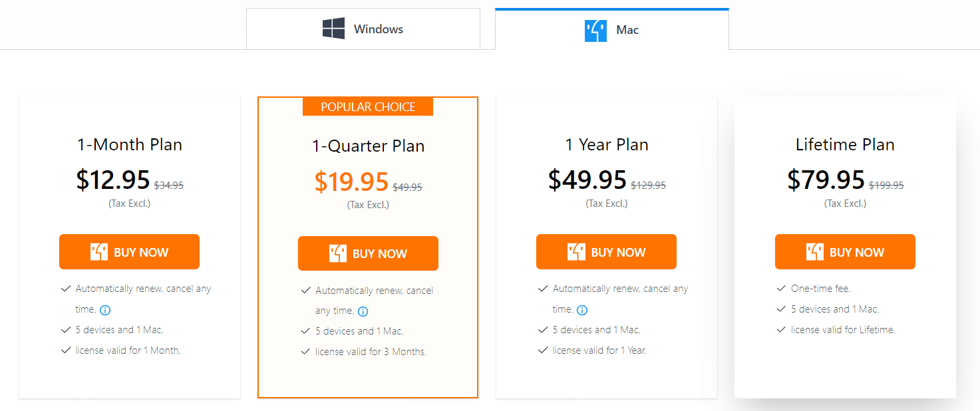Click the 1 Year Plan title
980x411 pixels.
pos(606,144)
